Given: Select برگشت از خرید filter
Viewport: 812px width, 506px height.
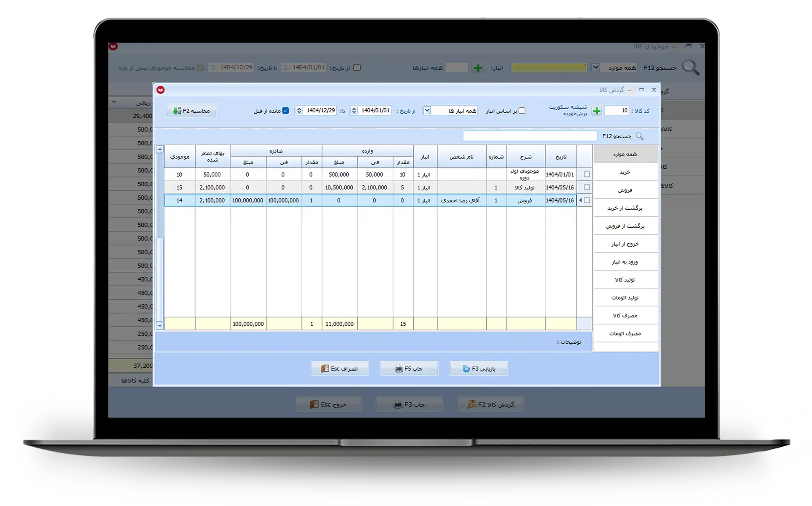Looking at the screenshot, I should coord(625,208).
